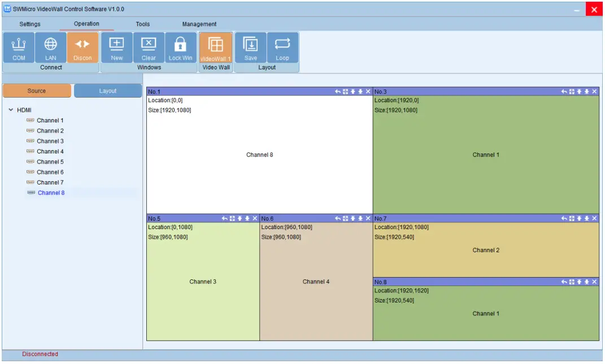
Task: Maximize window No.3 to full screen
Action: [x=572, y=91]
